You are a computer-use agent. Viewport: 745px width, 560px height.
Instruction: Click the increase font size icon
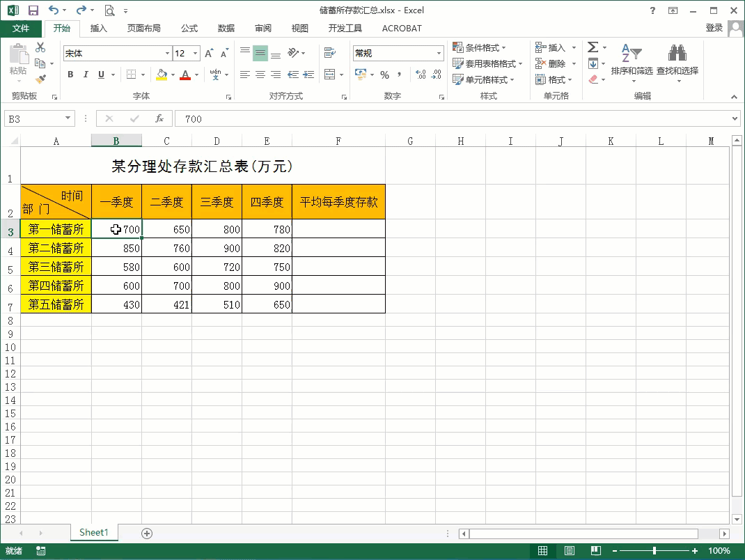point(209,54)
